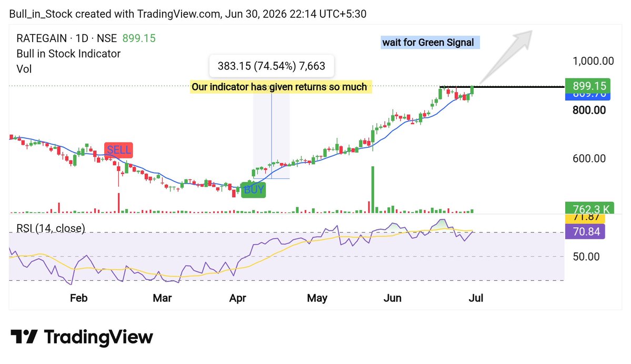
Task: Click the 1,000.00 price axis label
Action: click(x=593, y=61)
